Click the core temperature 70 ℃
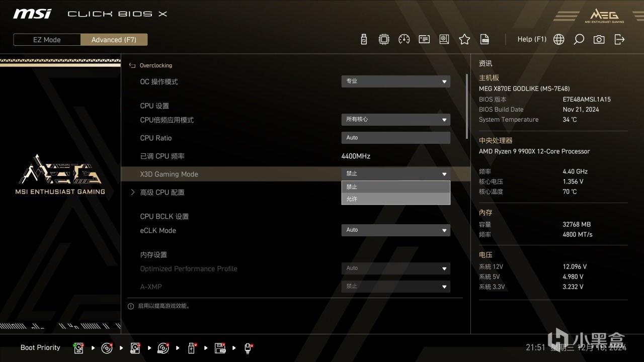 click(x=570, y=192)
